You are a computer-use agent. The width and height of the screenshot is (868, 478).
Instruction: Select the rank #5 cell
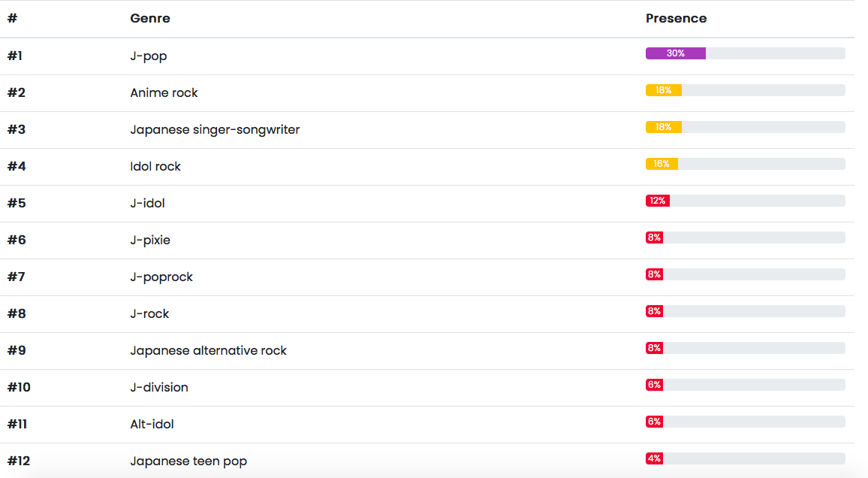(17, 203)
